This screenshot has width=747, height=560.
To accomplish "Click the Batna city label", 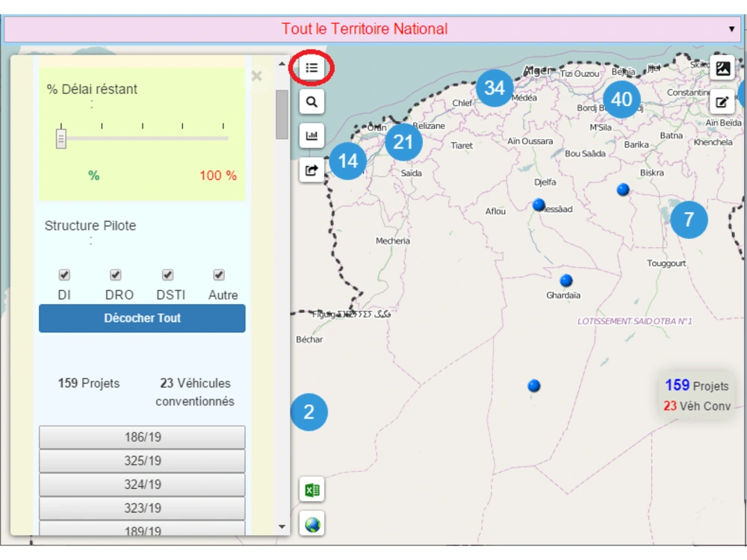I will 672,136.
